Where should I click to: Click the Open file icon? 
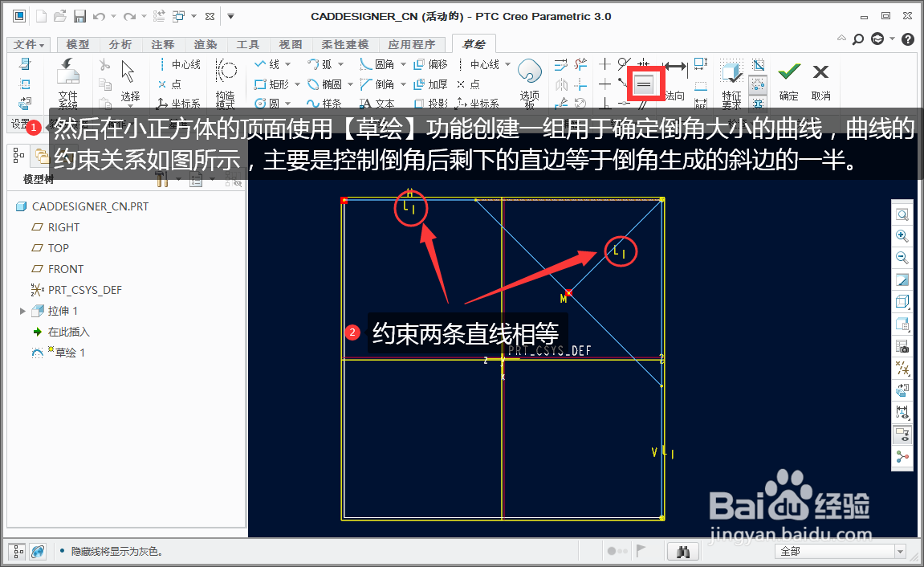pyautogui.click(x=59, y=17)
